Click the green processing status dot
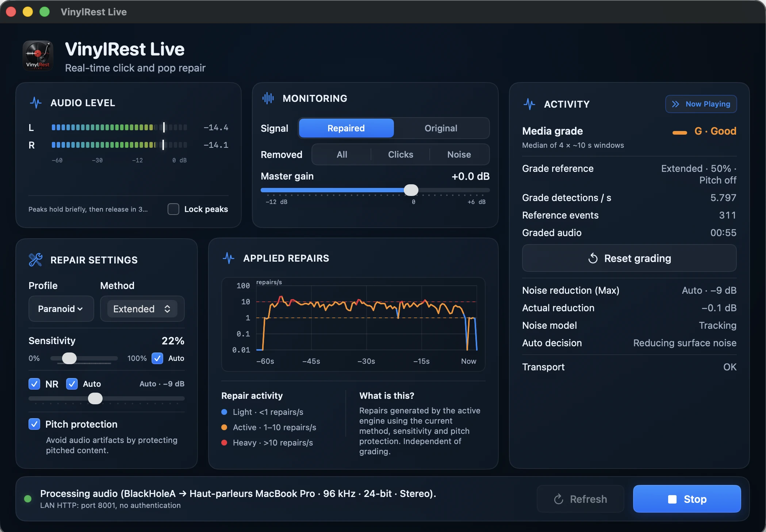 pyautogui.click(x=28, y=499)
